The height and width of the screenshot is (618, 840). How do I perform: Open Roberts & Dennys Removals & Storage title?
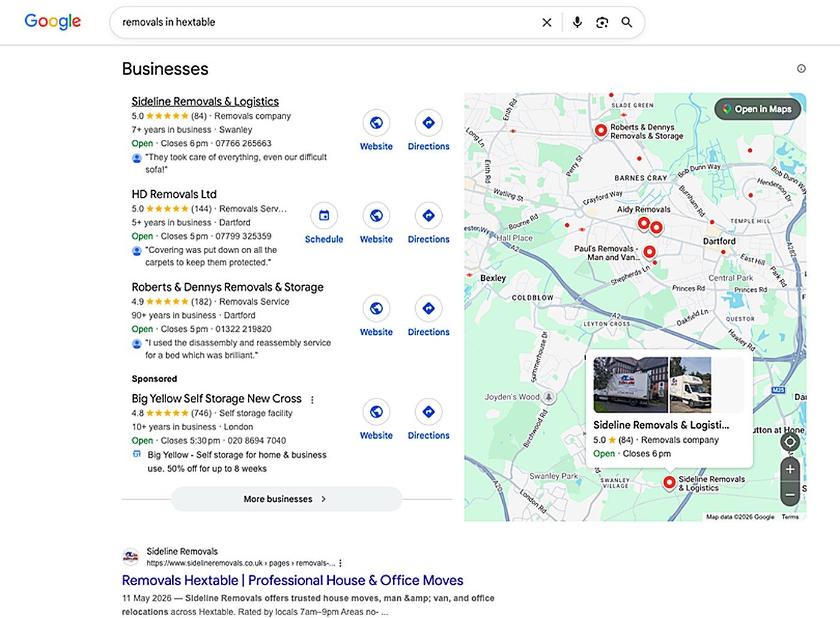click(227, 287)
